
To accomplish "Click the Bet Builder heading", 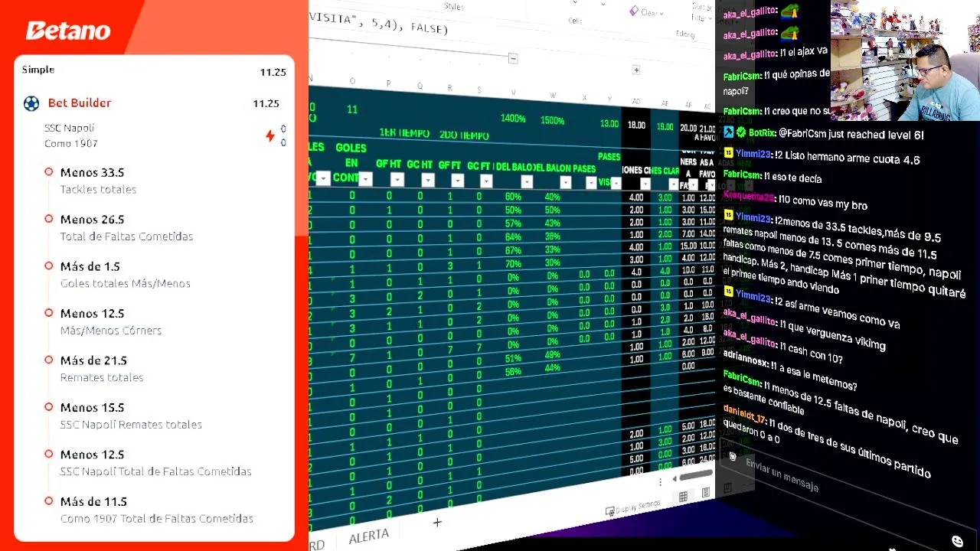I will (80, 103).
